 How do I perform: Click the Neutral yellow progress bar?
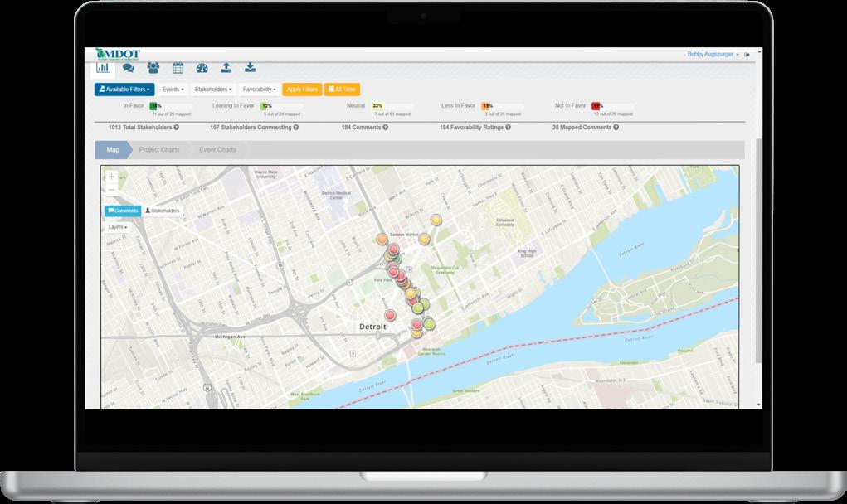tap(392, 106)
